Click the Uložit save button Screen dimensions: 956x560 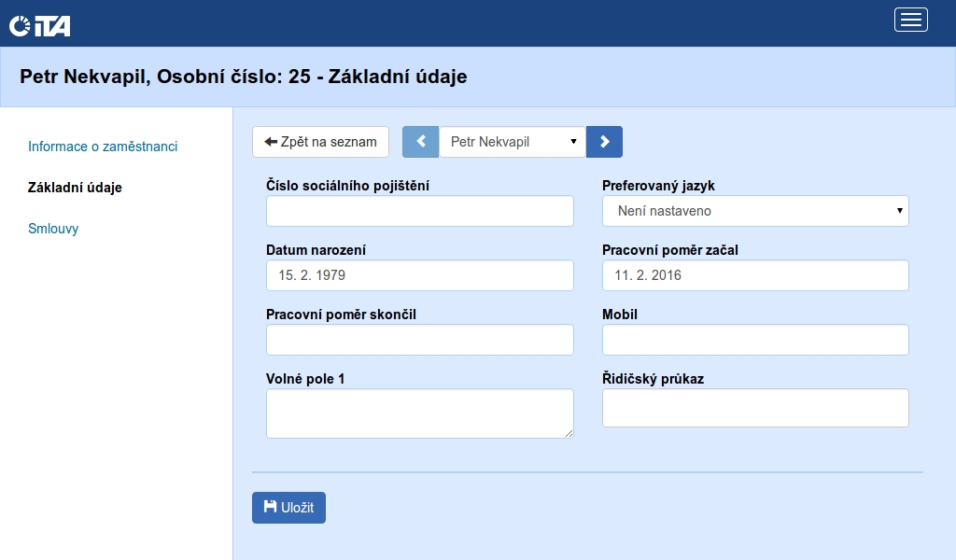[x=288, y=508]
